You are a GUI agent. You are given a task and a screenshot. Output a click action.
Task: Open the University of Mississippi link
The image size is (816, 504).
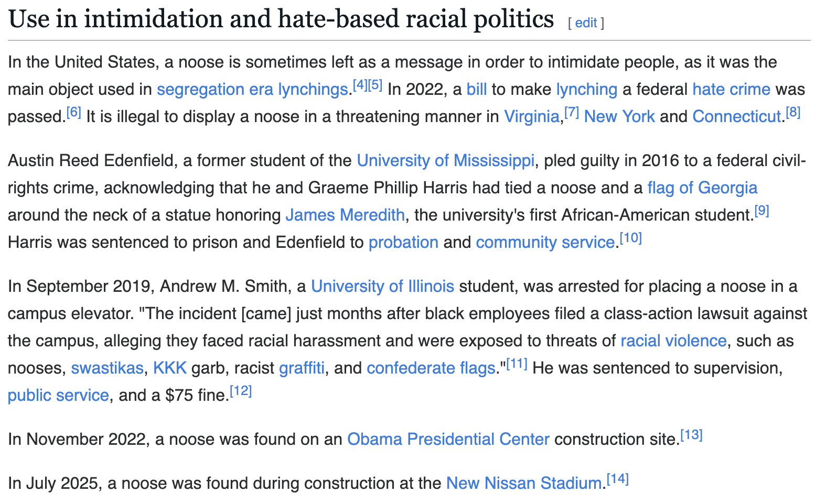(x=445, y=160)
